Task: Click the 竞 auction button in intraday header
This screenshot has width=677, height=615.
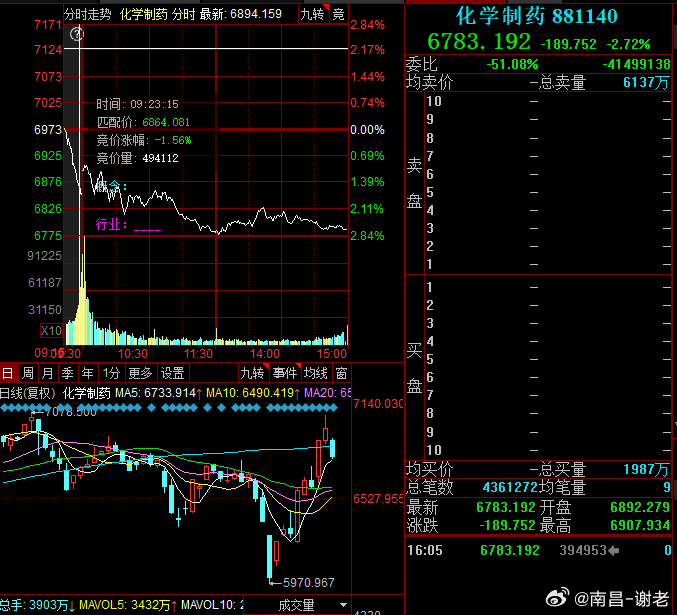Action: point(338,14)
